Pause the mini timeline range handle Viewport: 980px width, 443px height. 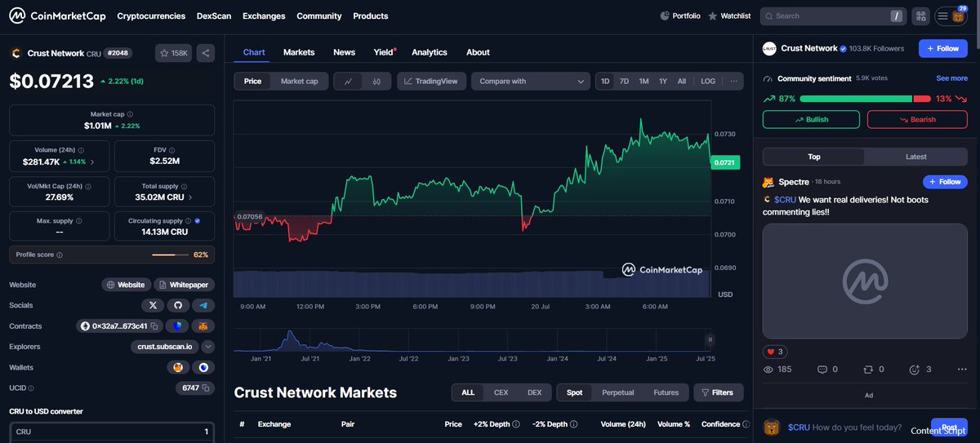(x=710, y=339)
